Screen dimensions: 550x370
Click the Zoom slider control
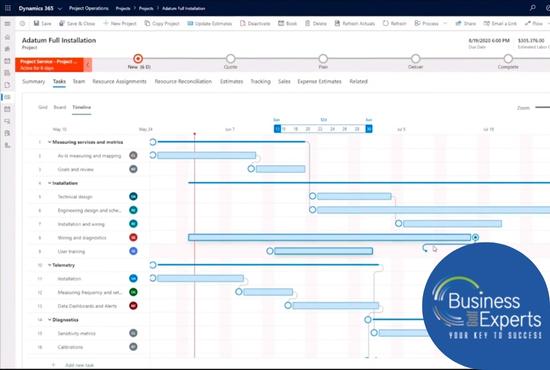542,107
